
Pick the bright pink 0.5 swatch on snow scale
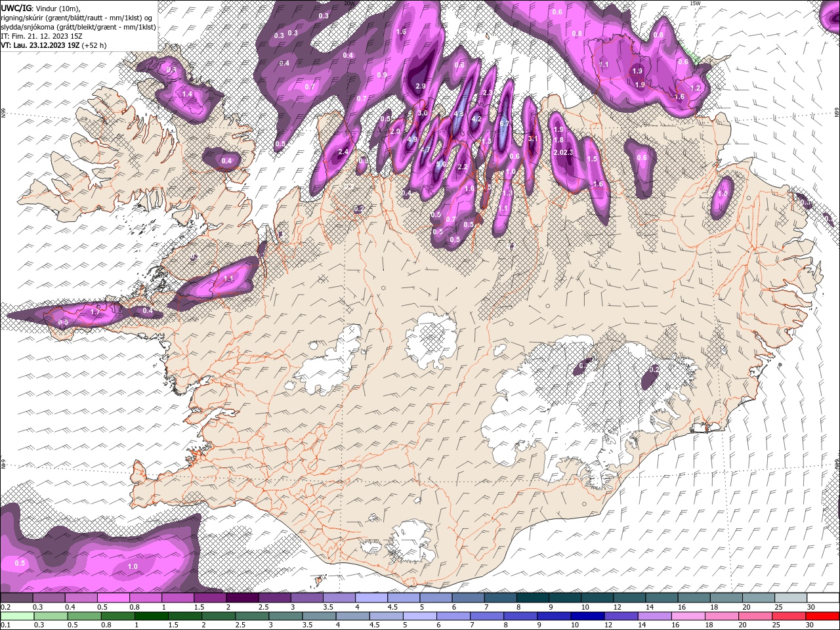114,598
